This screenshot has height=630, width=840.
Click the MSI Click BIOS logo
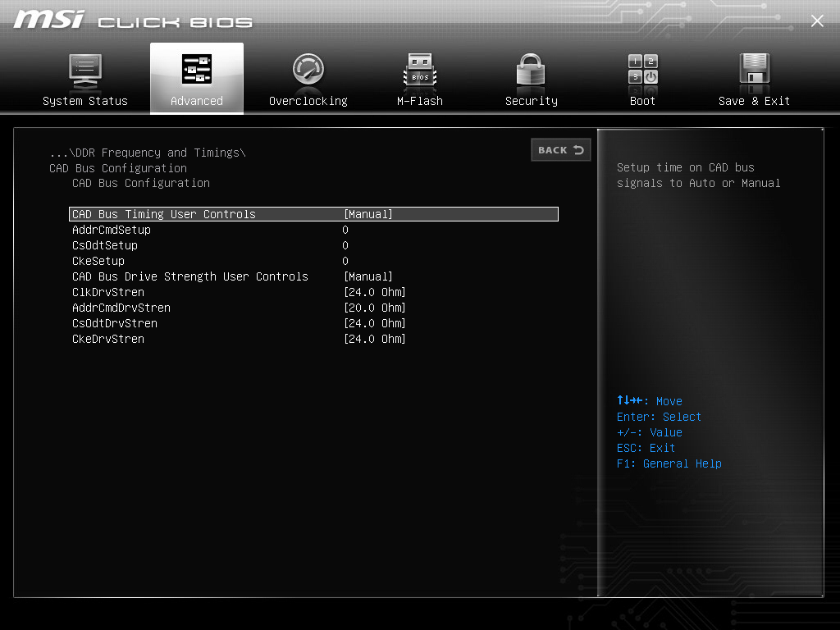click(x=133, y=21)
